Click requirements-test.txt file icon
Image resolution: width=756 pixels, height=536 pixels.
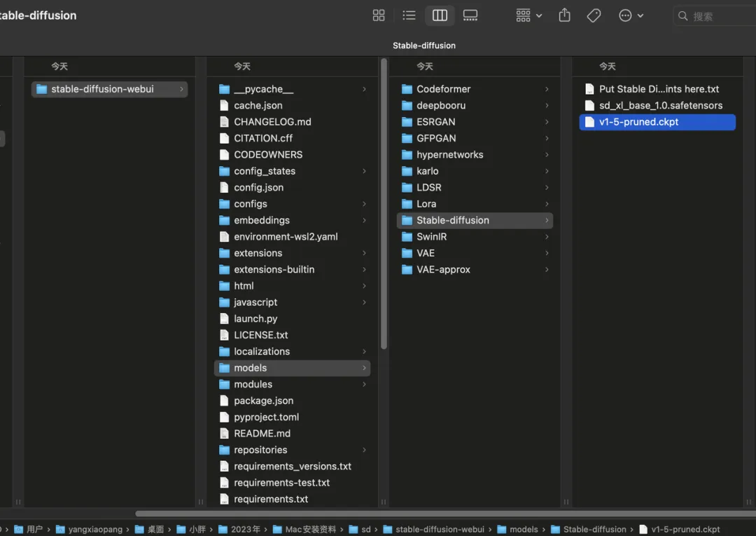tap(224, 483)
